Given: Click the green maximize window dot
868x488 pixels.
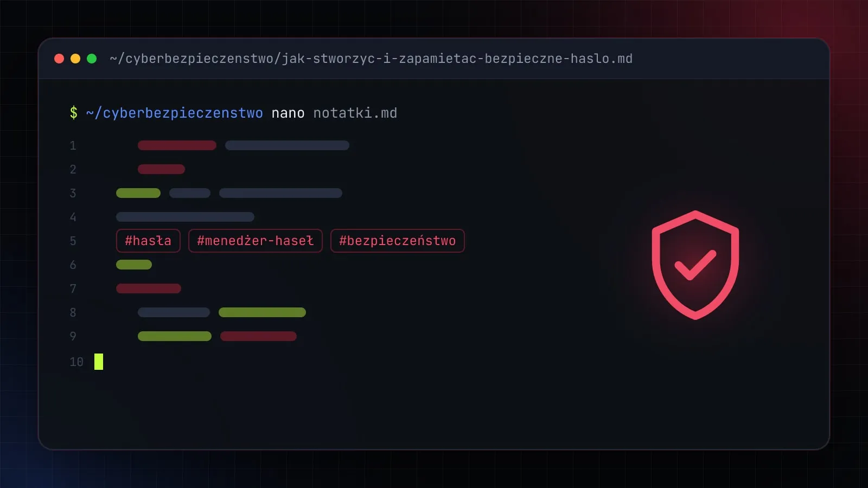Looking at the screenshot, I should click(92, 59).
